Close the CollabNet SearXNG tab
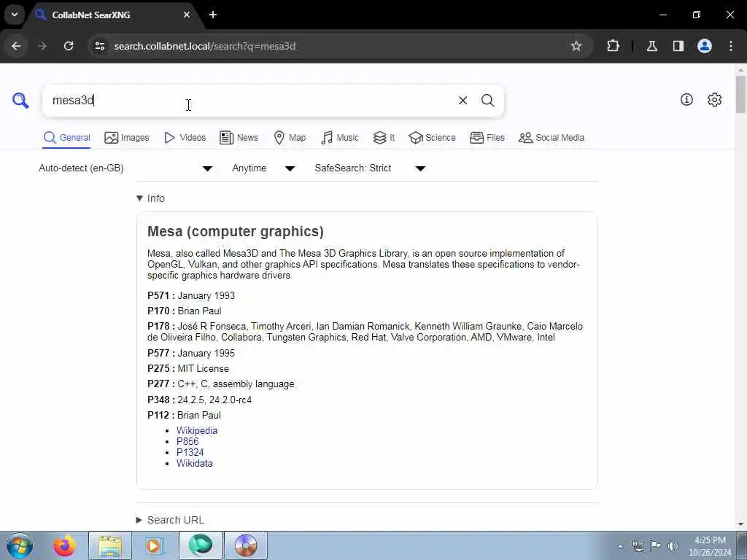This screenshot has height=560, width=747. [187, 15]
